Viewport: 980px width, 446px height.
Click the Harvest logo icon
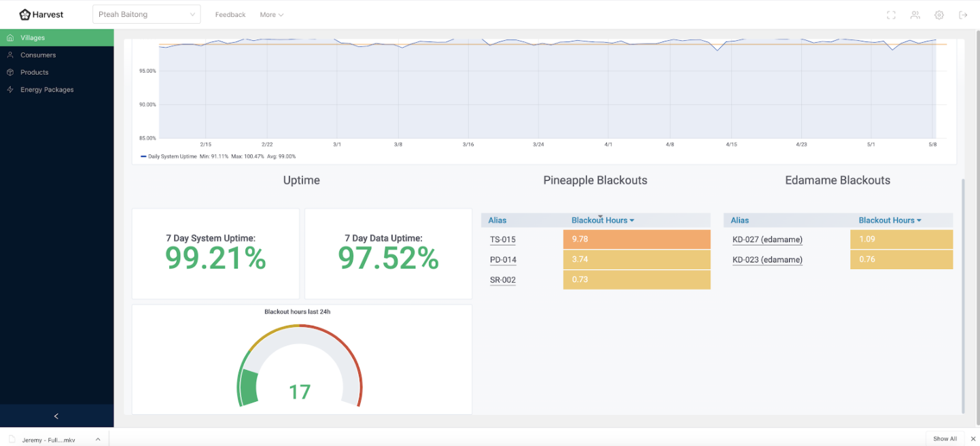(25, 14)
